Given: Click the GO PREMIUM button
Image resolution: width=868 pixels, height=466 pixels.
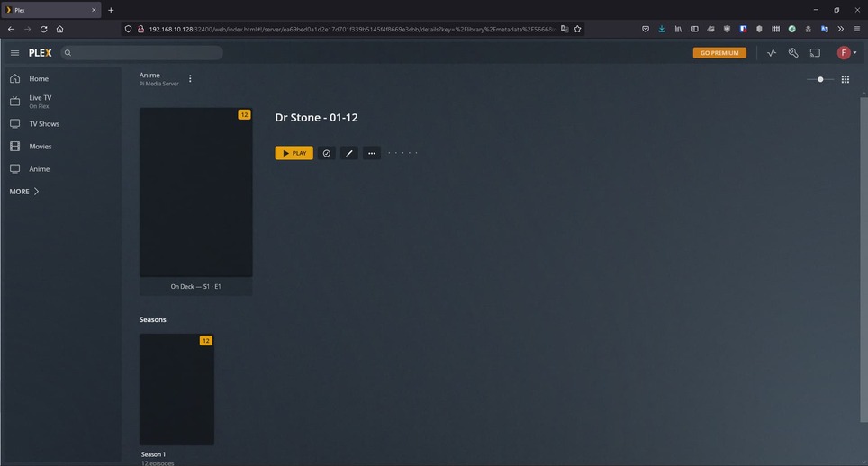Looking at the screenshot, I should point(719,53).
